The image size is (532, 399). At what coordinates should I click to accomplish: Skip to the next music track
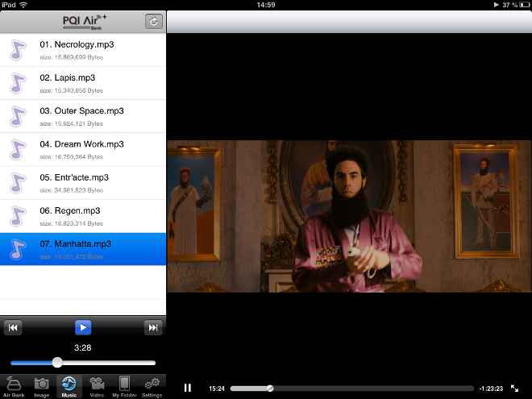click(x=153, y=327)
